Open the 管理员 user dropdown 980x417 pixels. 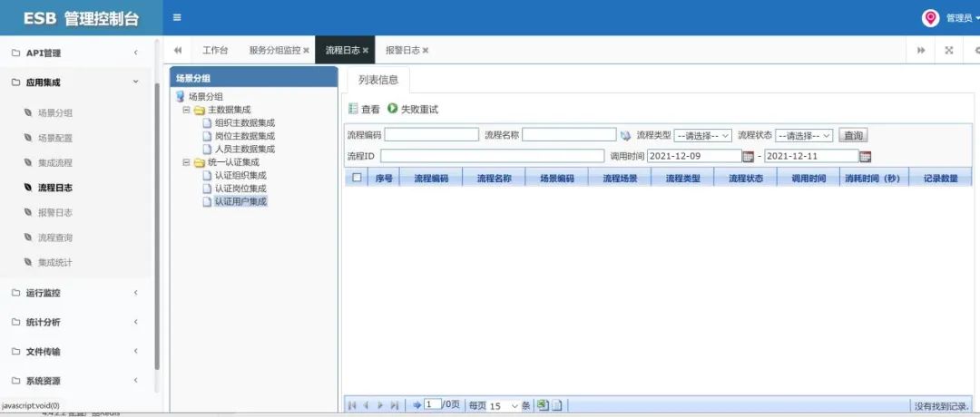(962, 18)
